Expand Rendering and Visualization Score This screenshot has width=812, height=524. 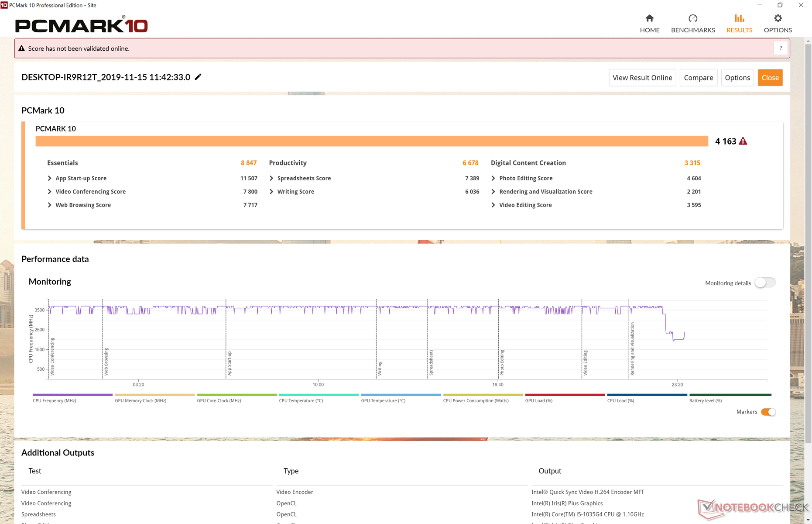point(493,192)
